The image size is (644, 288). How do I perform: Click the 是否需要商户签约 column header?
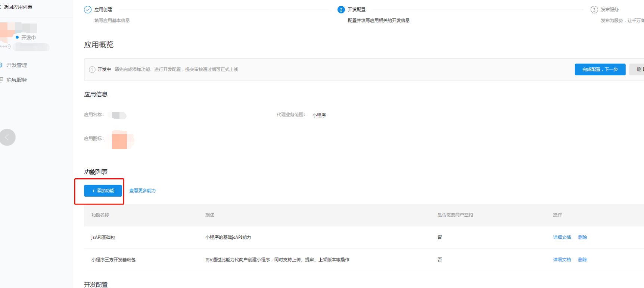coord(455,215)
